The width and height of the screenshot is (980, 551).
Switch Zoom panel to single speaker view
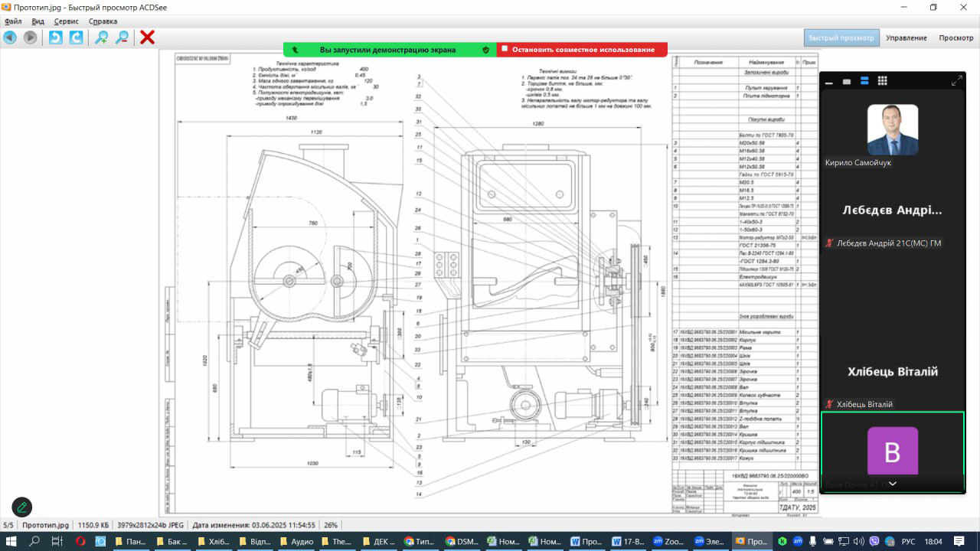tap(847, 81)
